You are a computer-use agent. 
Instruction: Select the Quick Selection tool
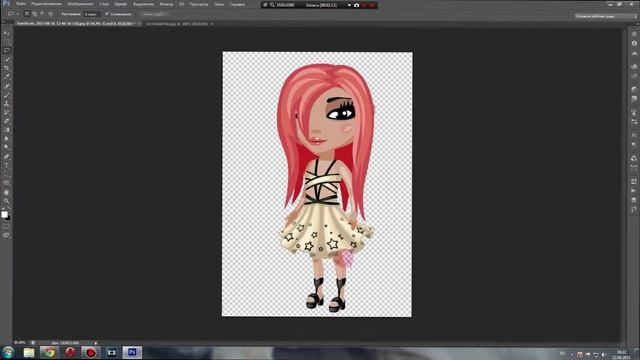7,60
